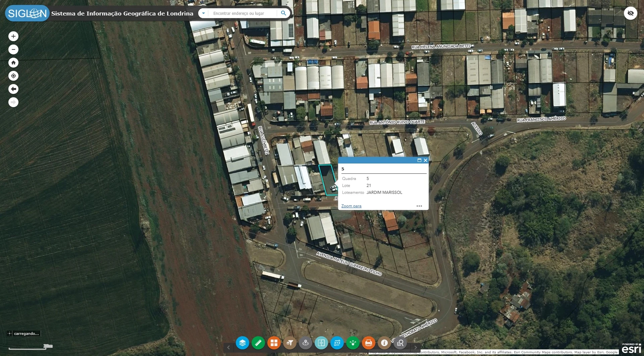Show next widgets with right arrow
Viewport: 644px width, 356px height.
(416, 347)
